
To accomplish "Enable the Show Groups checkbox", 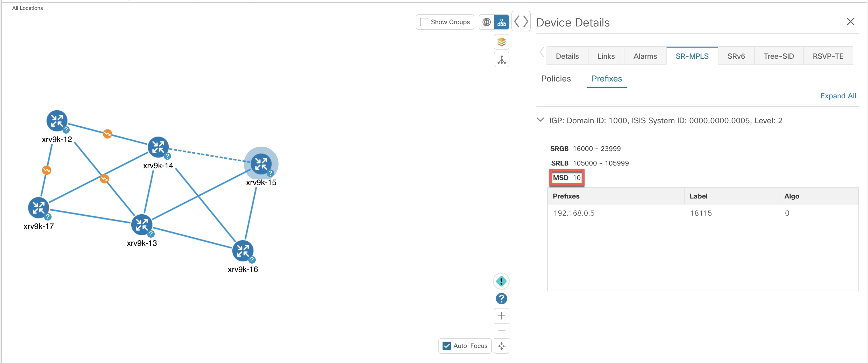I will (x=424, y=22).
